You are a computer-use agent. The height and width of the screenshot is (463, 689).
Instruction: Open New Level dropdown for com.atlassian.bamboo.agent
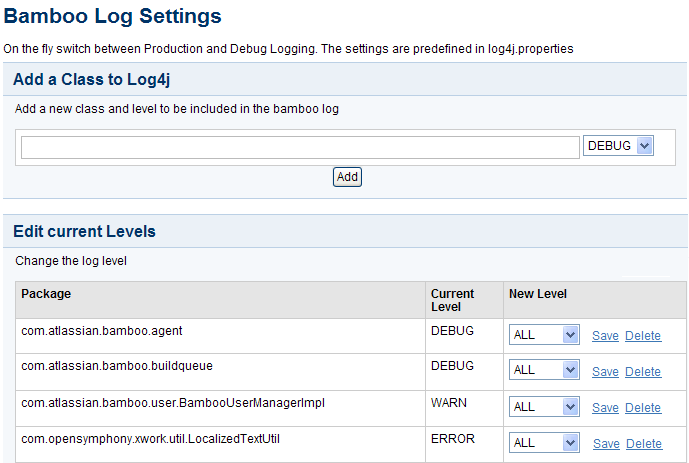544,335
